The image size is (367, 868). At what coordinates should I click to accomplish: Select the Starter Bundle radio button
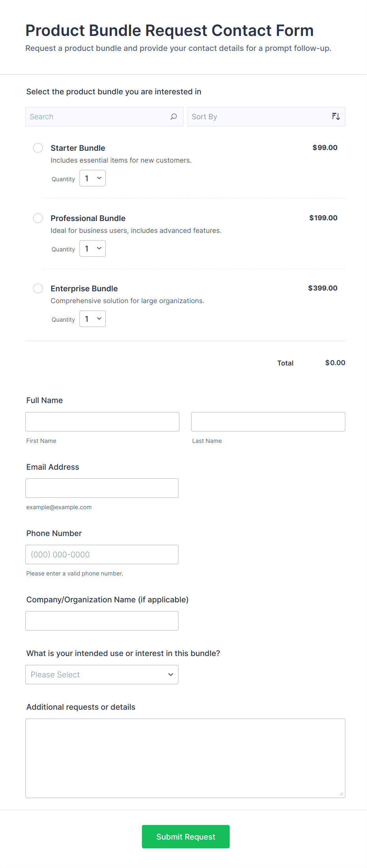tap(38, 148)
